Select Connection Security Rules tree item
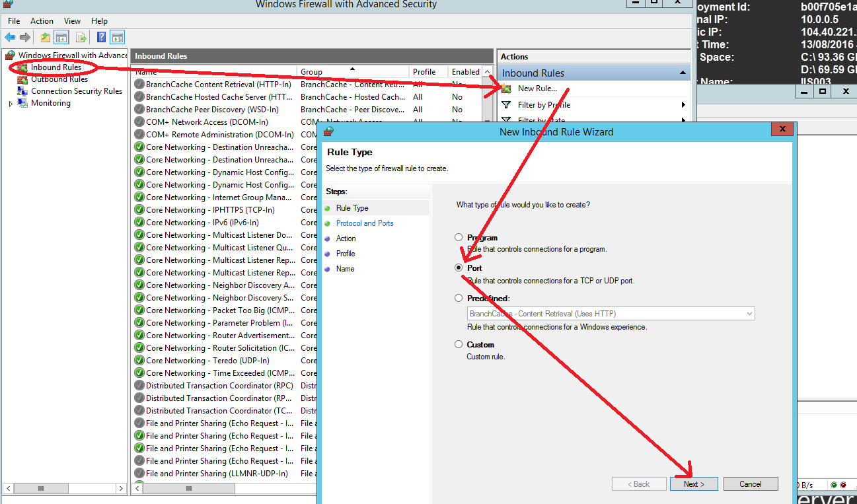This screenshot has width=857, height=504. point(77,91)
